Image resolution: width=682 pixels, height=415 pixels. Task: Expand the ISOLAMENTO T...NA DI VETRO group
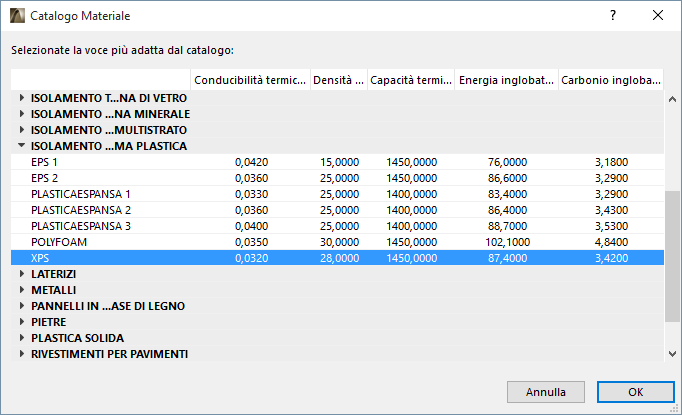point(22,98)
